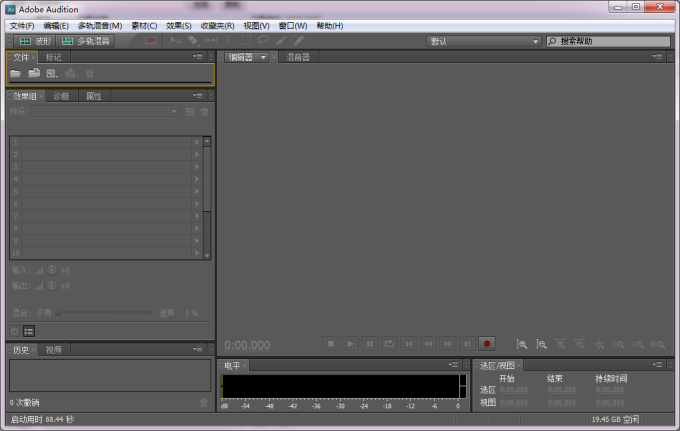Toggle the effects rack power button
The image size is (680, 431).
(x=15, y=330)
